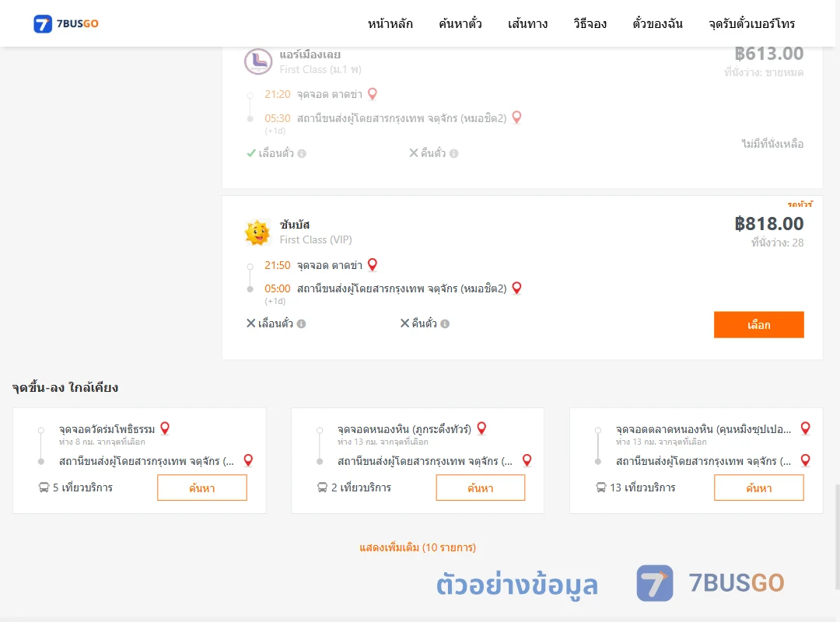Click destination map pin in วัดร่มโพธิธรรม card
The height and width of the screenshot is (622, 840).
(248, 460)
